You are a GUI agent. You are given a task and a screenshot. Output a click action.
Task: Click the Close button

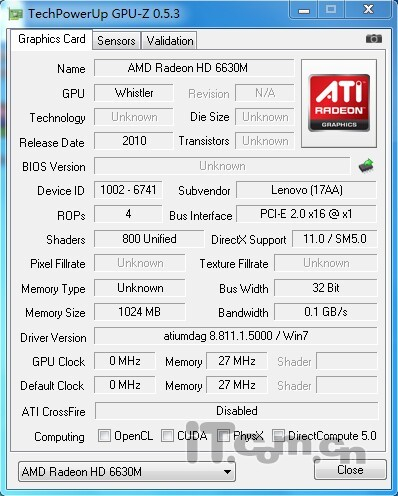click(350, 470)
